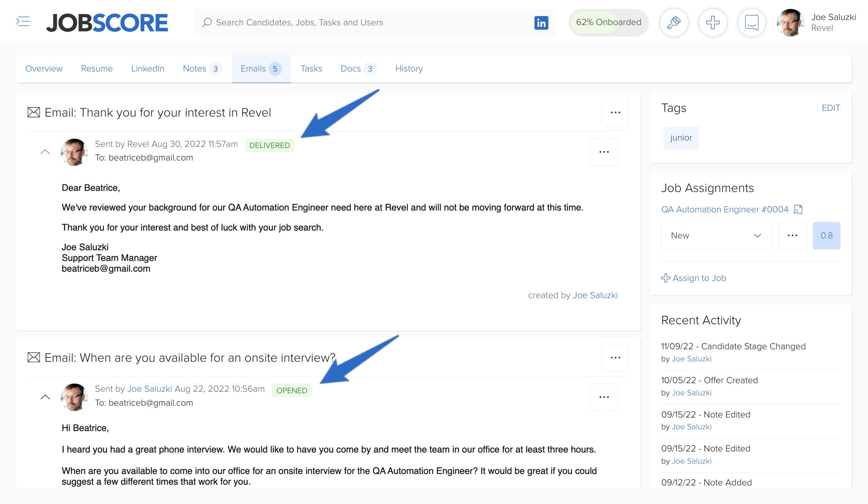Switch to the History tab
Image resolution: width=868 pixels, height=504 pixels.
409,68
